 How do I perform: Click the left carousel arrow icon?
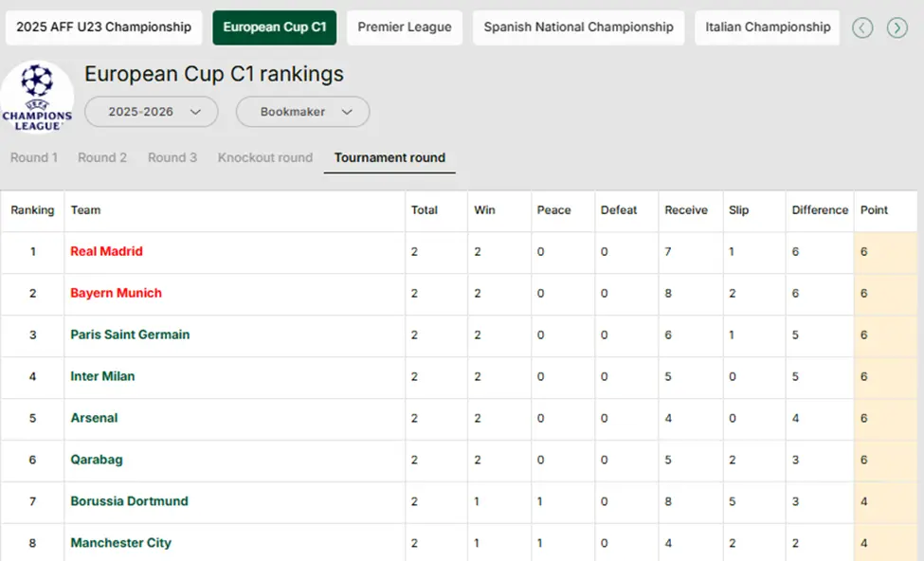(862, 27)
